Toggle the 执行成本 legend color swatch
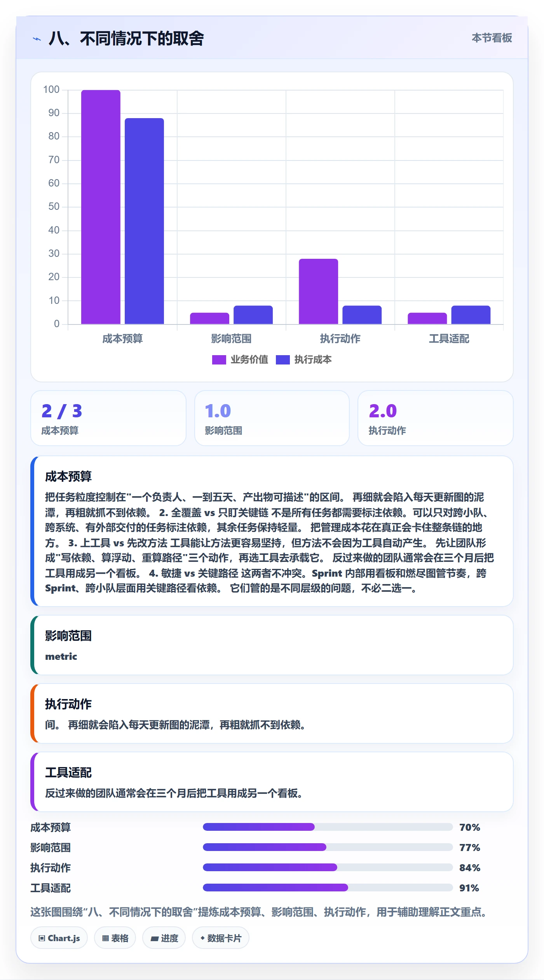 click(282, 360)
